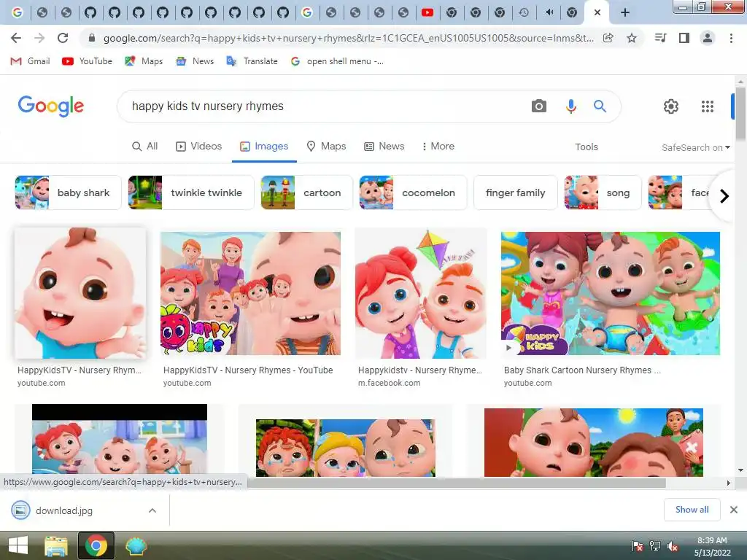747x560 pixels.
Task: Open Google quick settings gear
Action: coord(671,106)
